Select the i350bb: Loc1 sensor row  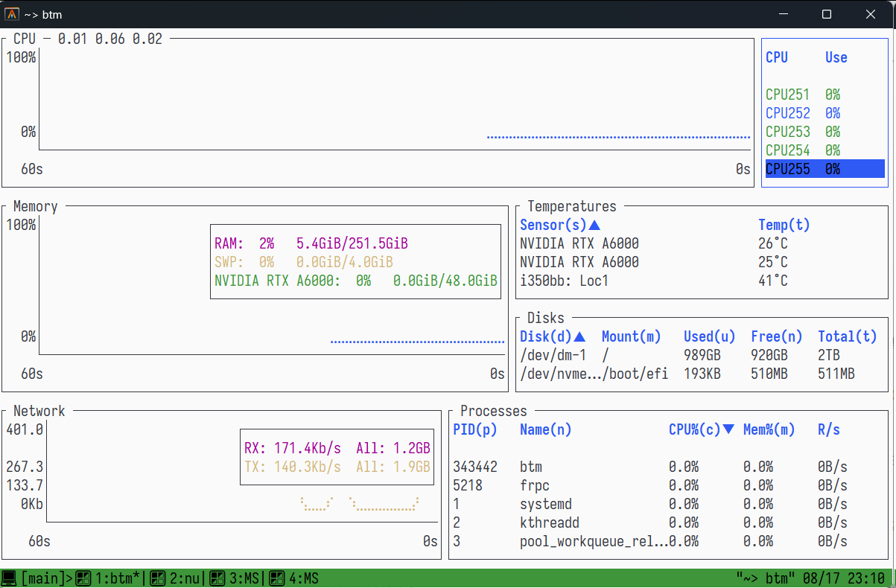[x=702, y=281]
